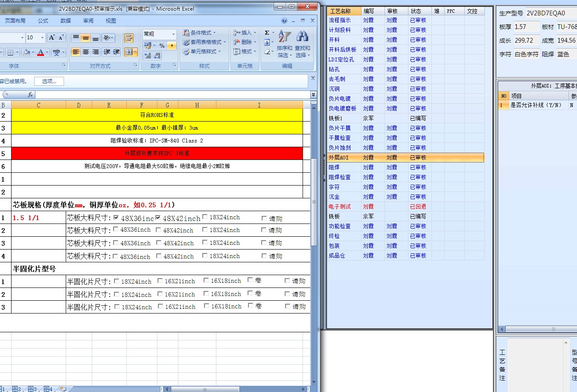Switch to the 公式 ribbon tab
Viewport: 577px width, 392px height.
click(x=43, y=20)
